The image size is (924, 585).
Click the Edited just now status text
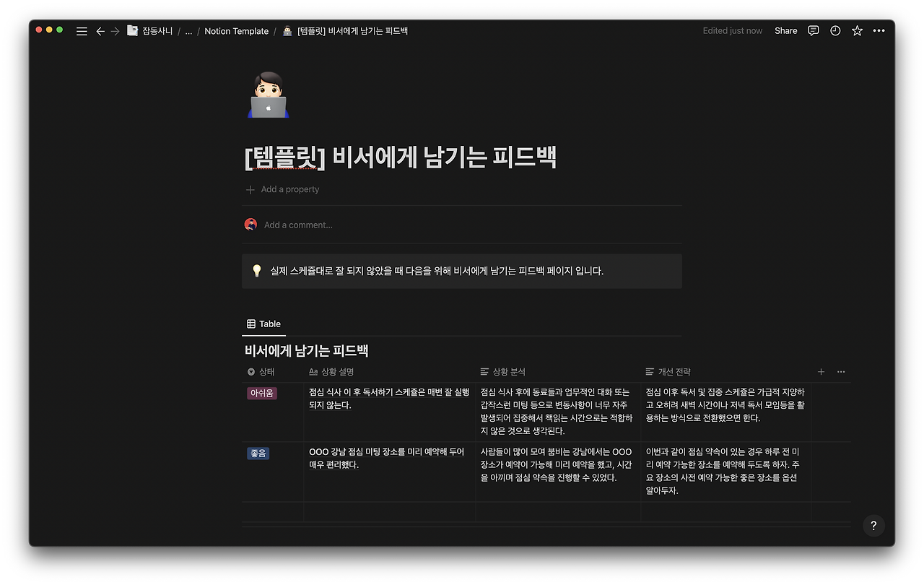click(x=732, y=31)
